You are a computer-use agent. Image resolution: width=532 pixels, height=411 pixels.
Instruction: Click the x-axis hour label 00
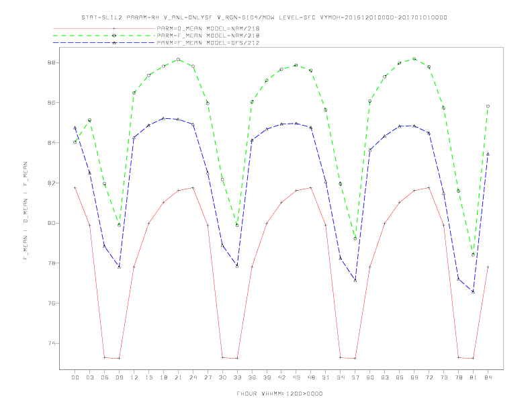75,377
